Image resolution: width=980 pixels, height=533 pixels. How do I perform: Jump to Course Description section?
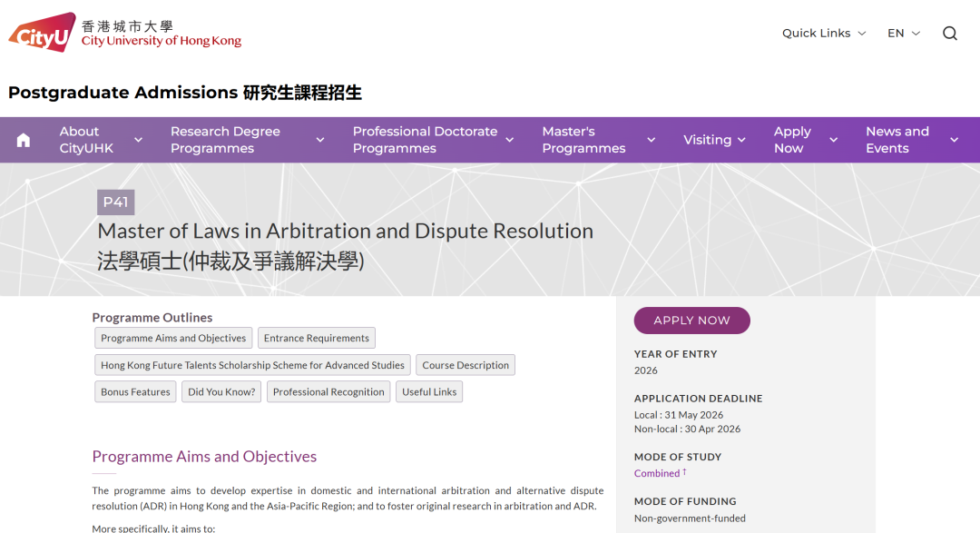click(465, 365)
